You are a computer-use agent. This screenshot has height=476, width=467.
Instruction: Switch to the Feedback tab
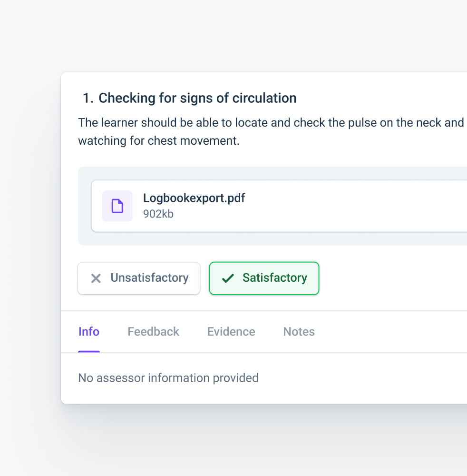(x=153, y=331)
